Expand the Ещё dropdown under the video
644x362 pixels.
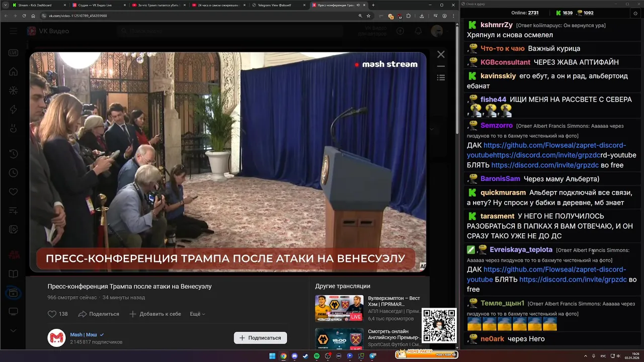click(197, 314)
